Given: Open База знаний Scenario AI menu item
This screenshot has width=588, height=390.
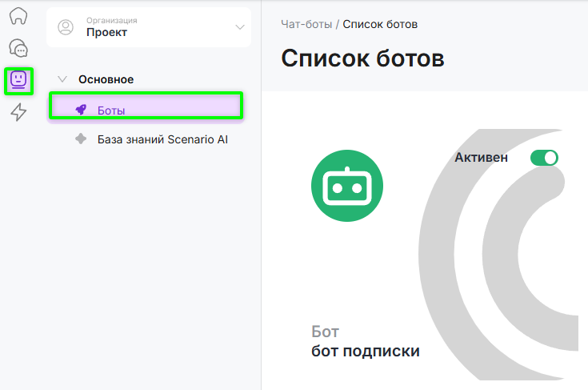Looking at the screenshot, I should point(163,139).
